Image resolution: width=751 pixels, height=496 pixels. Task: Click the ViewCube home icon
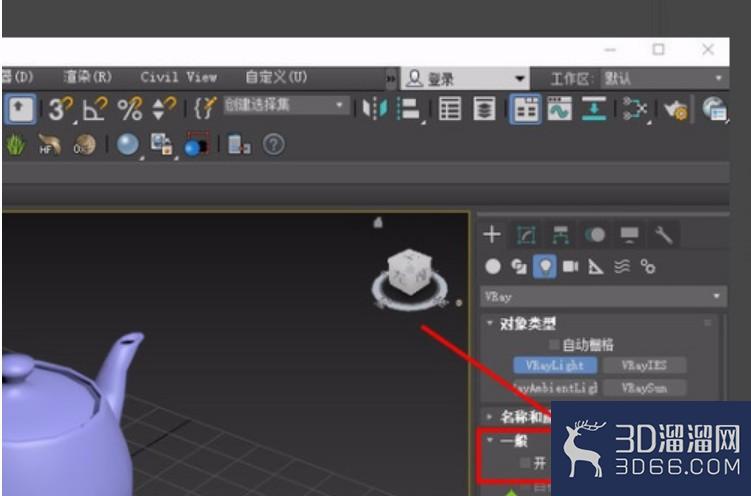(x=378, y=222)
